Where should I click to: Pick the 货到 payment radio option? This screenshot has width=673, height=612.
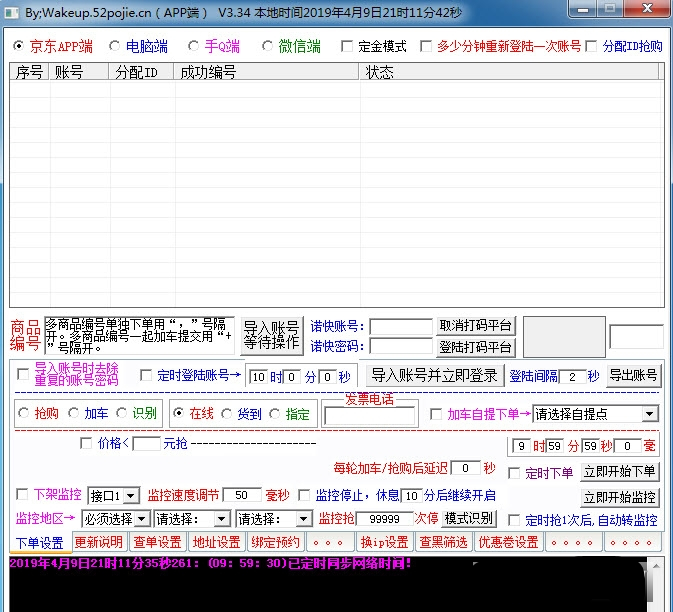click(x=227, y=413)
